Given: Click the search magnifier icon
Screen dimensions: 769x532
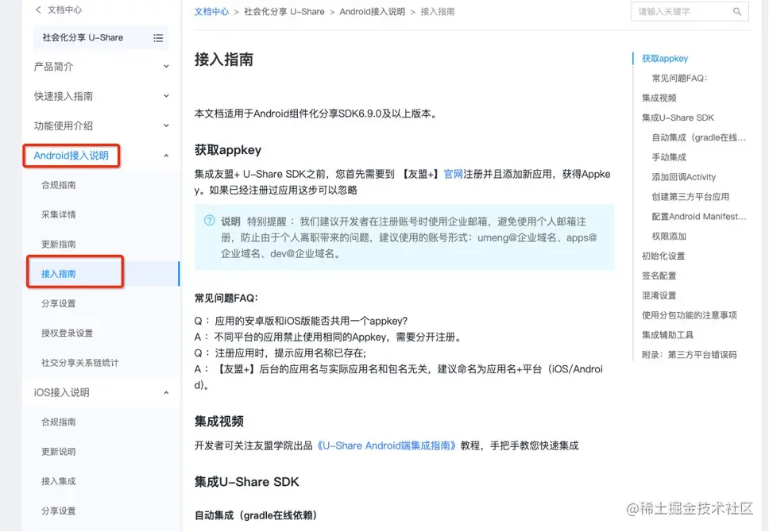Looking at the screenshot, I should 737,11.
